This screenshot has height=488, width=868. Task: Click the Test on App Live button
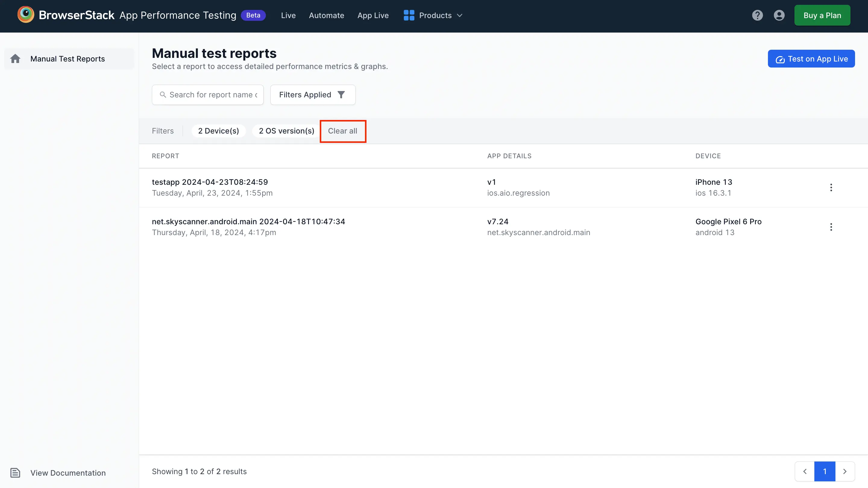pos(811,59)
